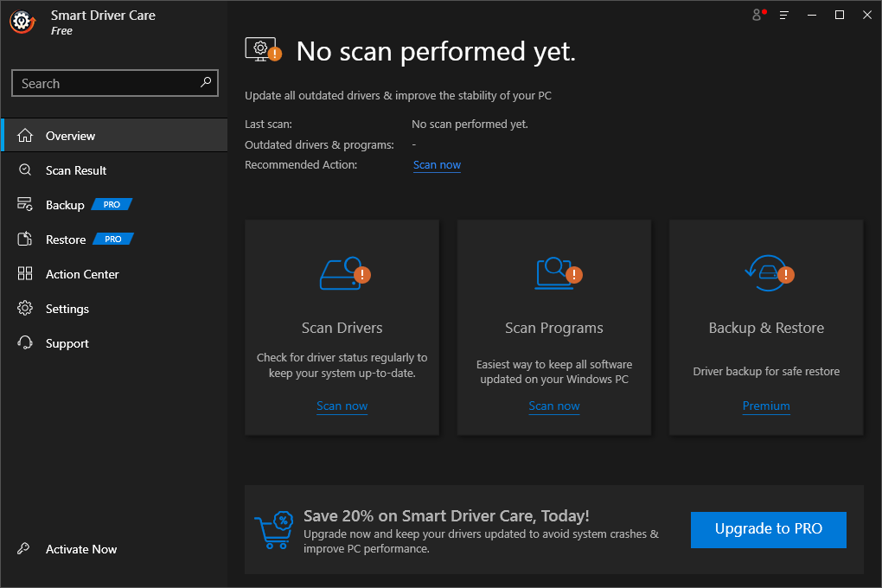Minimize the Smart Driver Care window
Image resolution: width=882 pixels, height=588 pixels.
coord(812,16)
